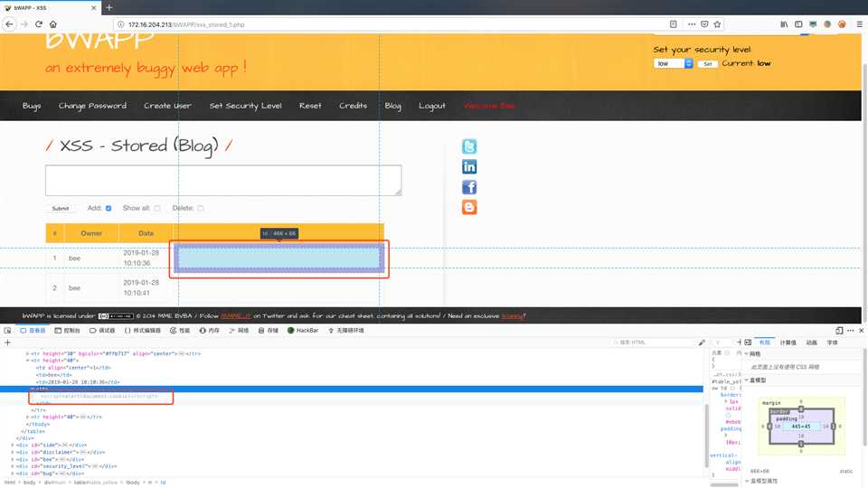Expand the div id bee node

pos(13,459)
